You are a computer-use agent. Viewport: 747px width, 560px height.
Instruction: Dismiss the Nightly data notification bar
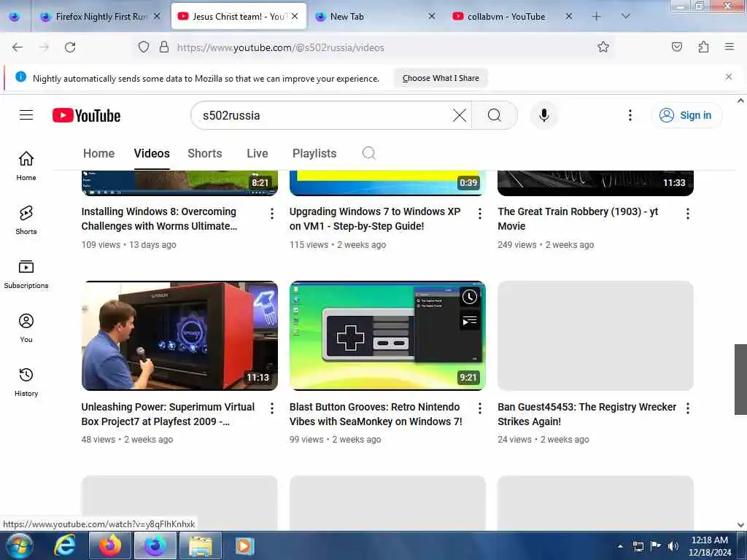729,77
